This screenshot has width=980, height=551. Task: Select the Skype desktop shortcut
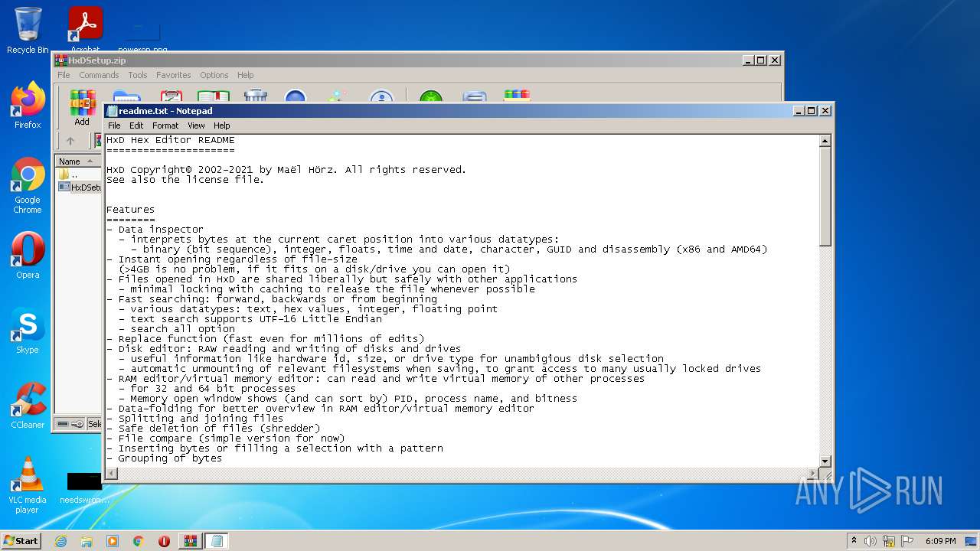pos(28,331)
